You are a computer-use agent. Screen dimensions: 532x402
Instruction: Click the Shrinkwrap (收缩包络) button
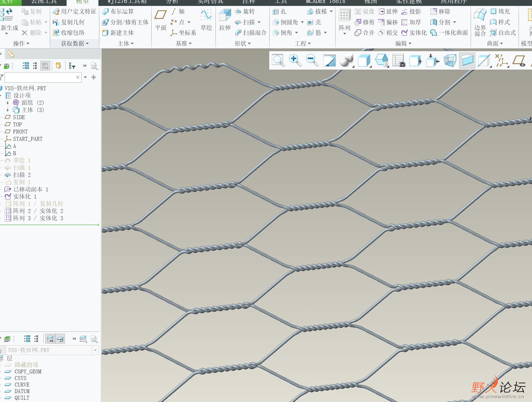(x=69, y=33)
